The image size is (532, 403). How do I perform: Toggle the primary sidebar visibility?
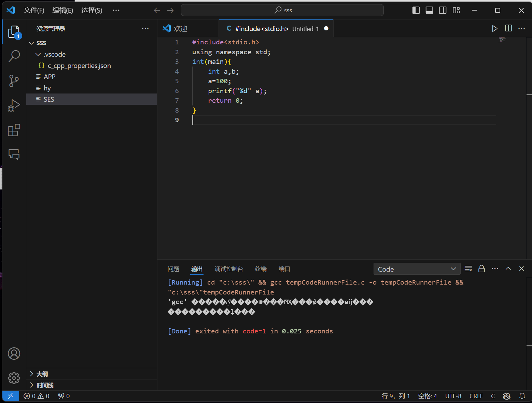click(x=416, y=10)
